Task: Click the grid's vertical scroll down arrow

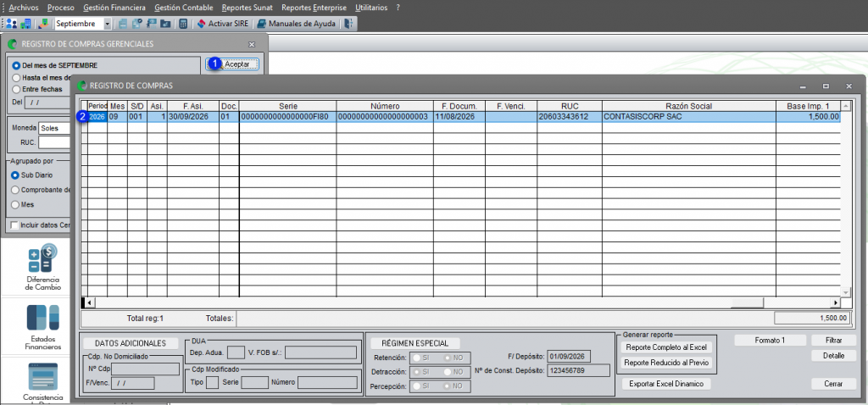Action: (x=845, y=291)
